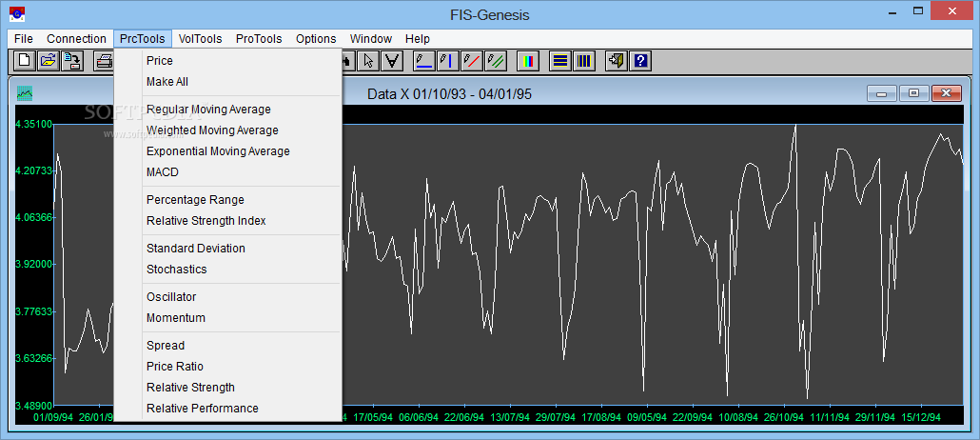980x440 pixels.
Task: Select Relative Strength Index
Action: [228, 221]
